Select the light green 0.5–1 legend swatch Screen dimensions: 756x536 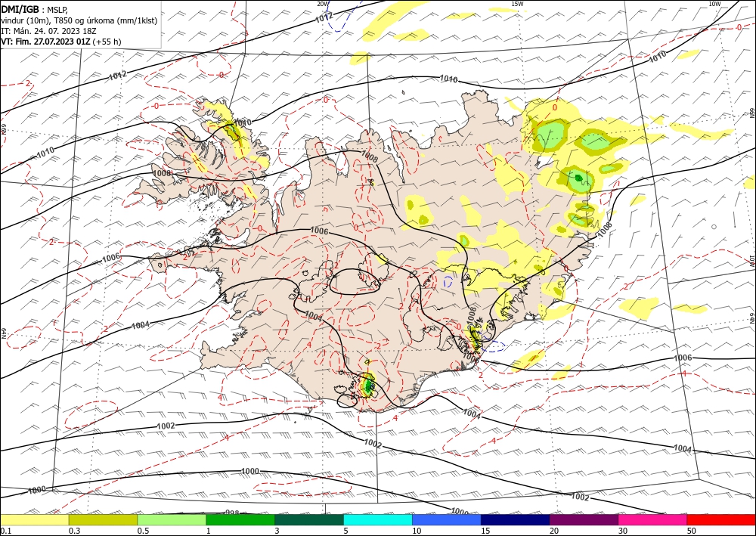coord(172,519)
